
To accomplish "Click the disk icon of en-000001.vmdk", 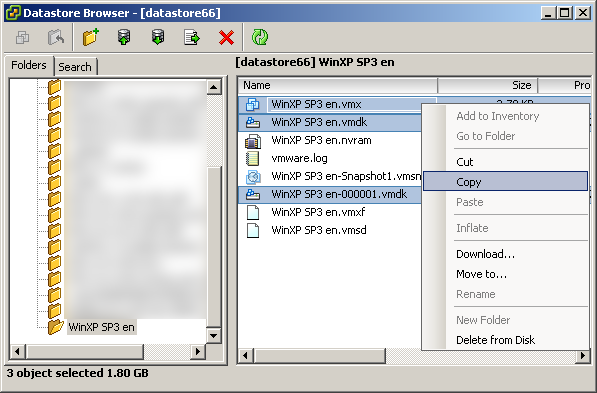I will coord(253,194).
